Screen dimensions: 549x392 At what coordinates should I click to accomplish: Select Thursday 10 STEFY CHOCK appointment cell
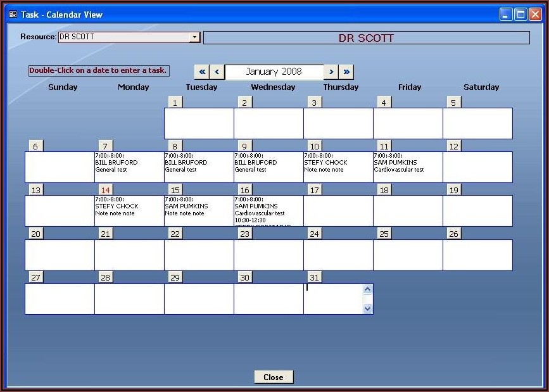(338, 167)
